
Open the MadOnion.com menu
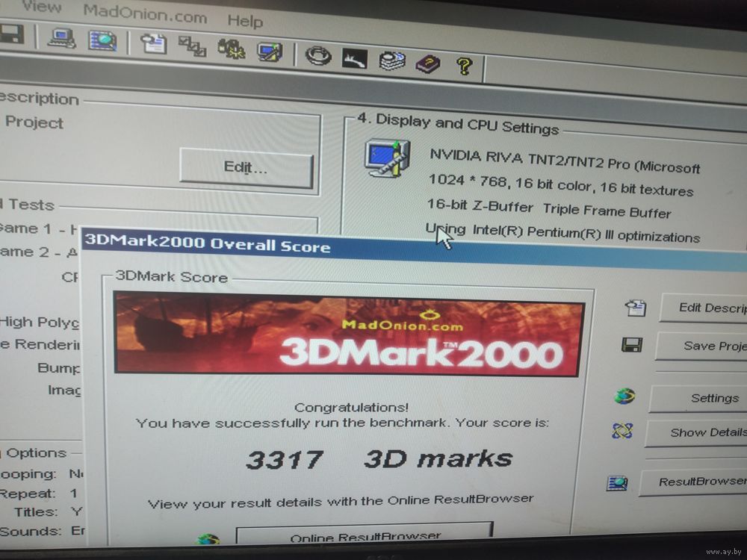pos(145,15)
